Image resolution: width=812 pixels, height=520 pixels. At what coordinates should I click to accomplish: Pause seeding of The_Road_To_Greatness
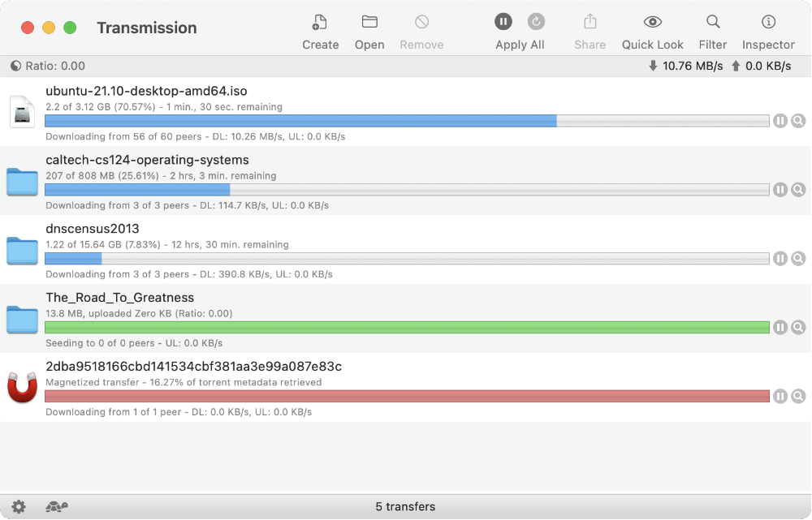(779, 327)
